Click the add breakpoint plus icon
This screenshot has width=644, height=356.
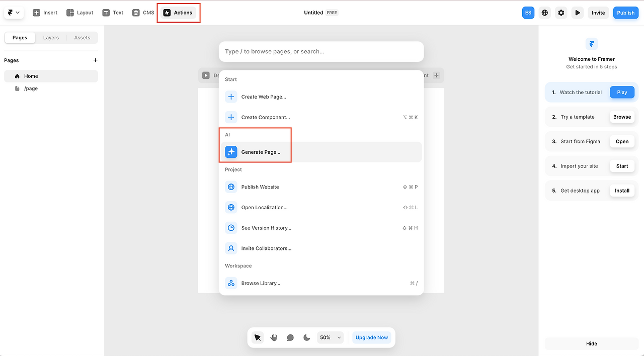click(x=436, y=75)
